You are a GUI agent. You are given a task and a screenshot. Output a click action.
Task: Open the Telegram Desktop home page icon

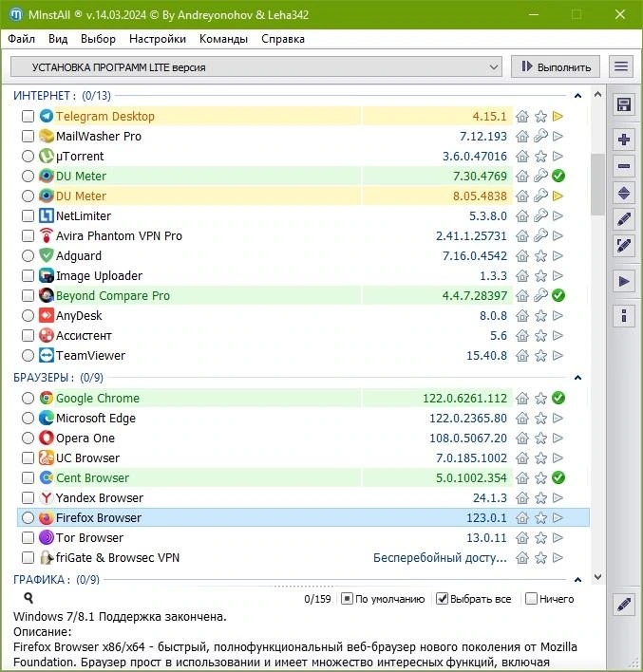point(522,116)
